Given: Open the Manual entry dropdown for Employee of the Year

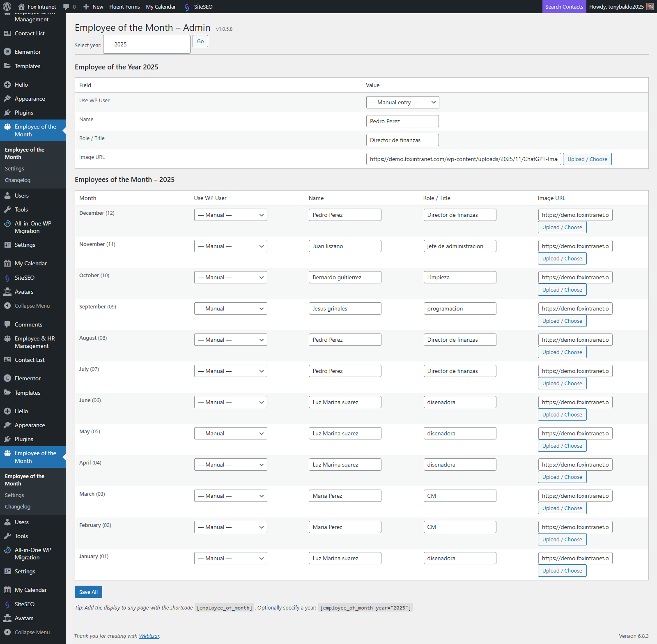Looking at the screenshot, I should (402, 102).
